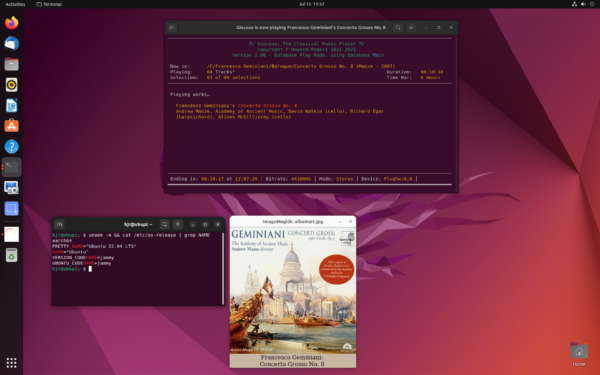Image resolution: width=600 pixels, height=375 pixels.
Task: Open new tab in the hjr@ubupi terminal
Action: tap(59, 224)
